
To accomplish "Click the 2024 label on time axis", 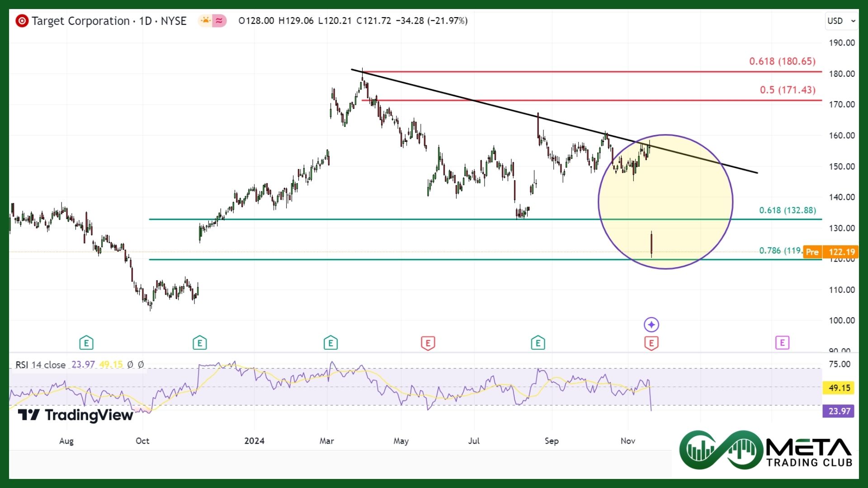I will coord(254,441).
